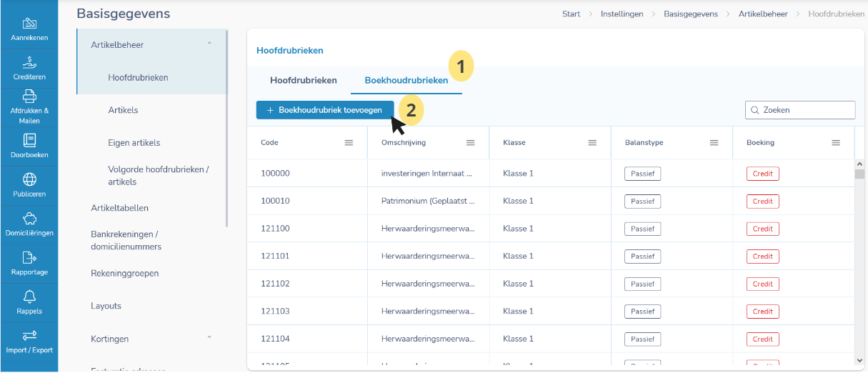Viewport: 868px width, 373px height.
Task: Click the Passief badge in row 100000
Action: point(642,174)
